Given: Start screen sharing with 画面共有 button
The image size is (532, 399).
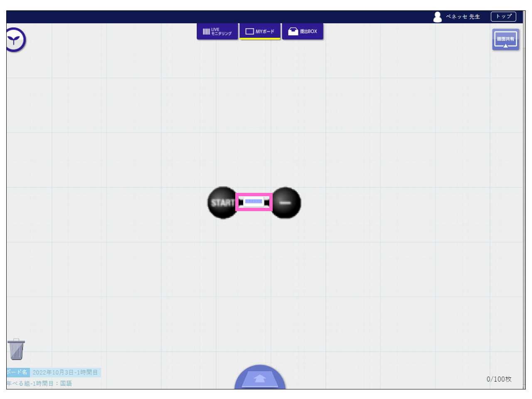Looking at the screenshot, I should [505, 39].
